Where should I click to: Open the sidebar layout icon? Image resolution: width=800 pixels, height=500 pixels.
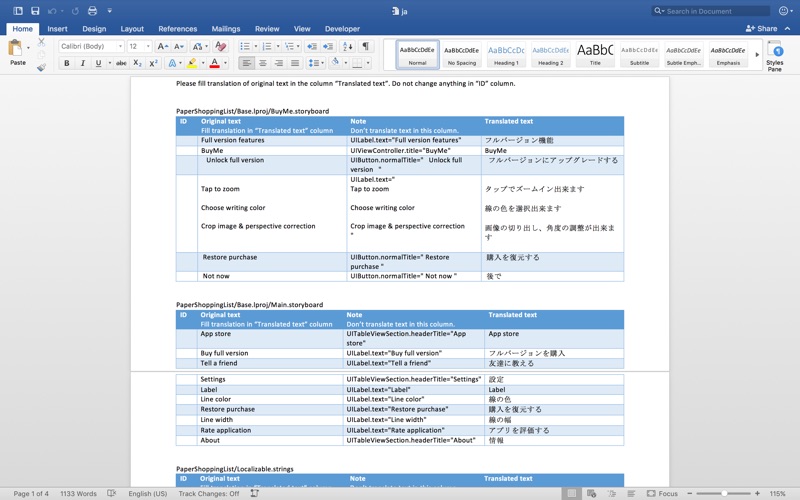(18, 11)
